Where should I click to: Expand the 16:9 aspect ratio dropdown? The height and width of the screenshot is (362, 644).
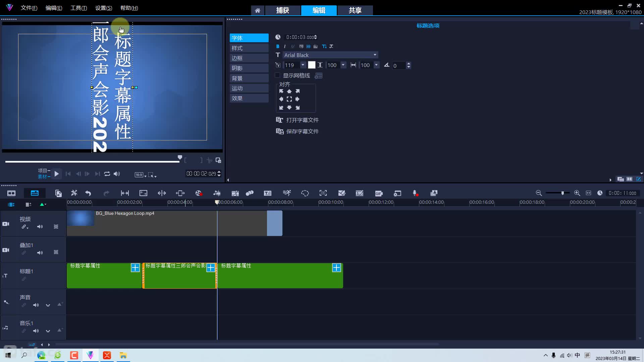point(145,176)
